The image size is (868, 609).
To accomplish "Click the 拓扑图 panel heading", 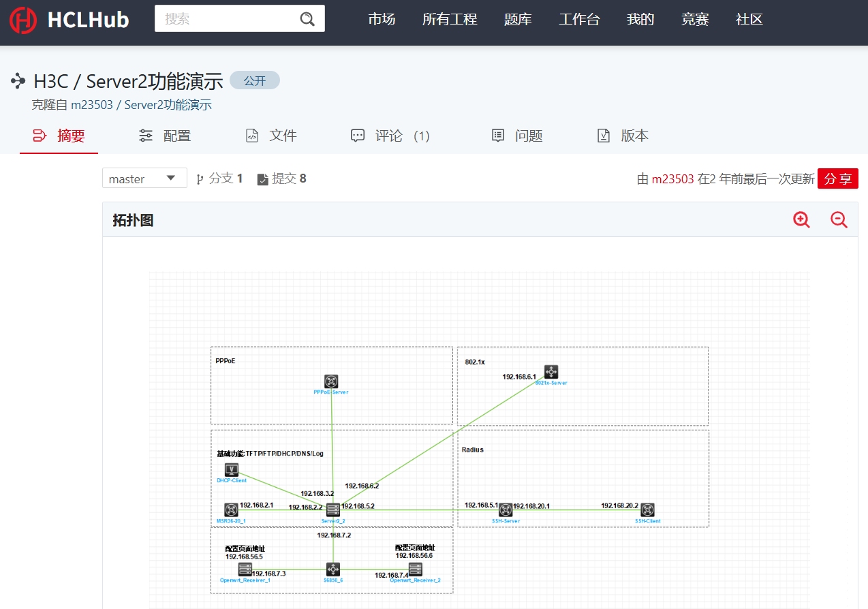I will coord(133,220).
